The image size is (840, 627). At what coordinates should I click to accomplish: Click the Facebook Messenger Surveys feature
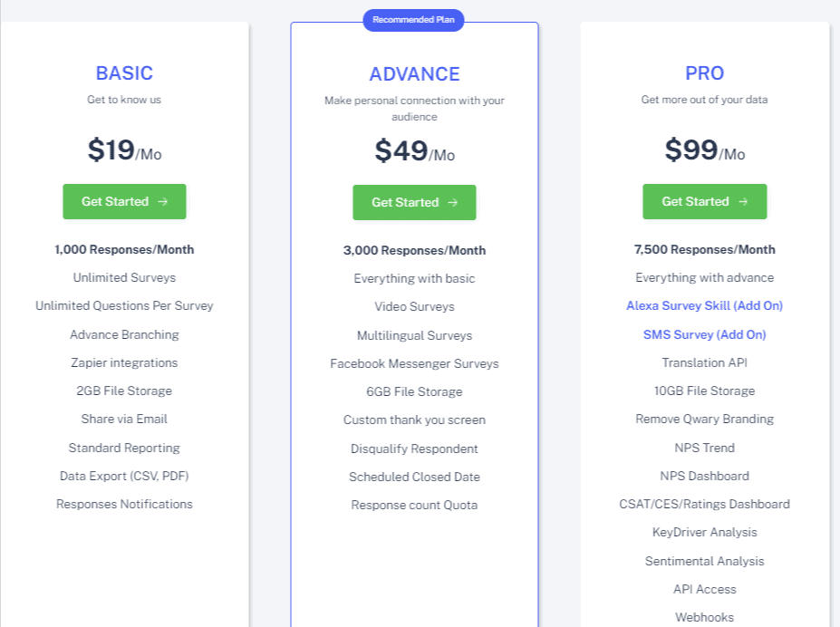click(x=414, y=364)
